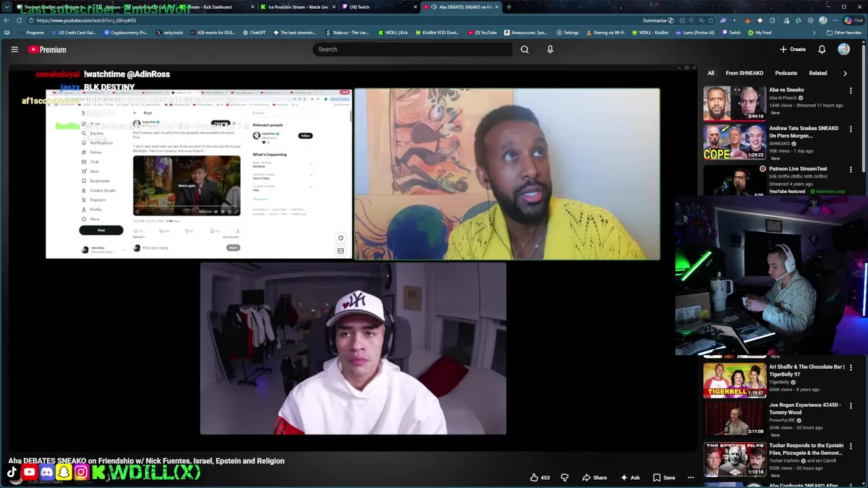Open the account avatar menu
The image size is (868, 488).
[x=844, y=49]
